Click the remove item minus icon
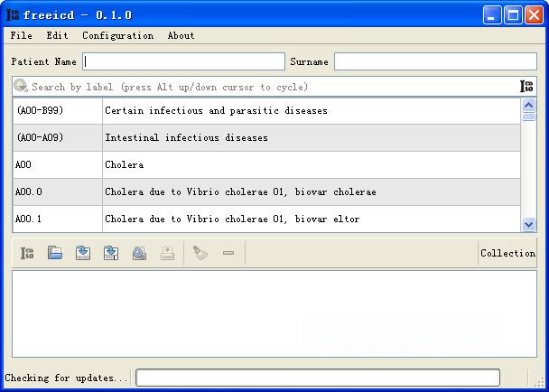 [x=228, y=253]
